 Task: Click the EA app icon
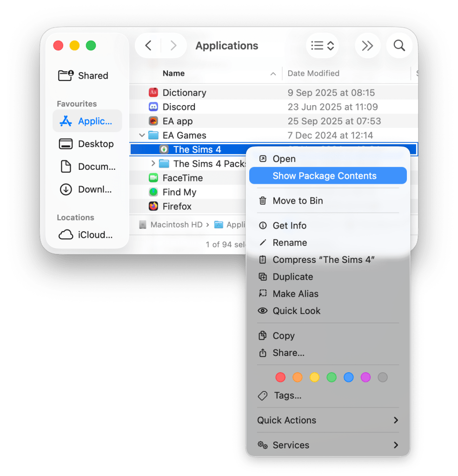(153, 121)
